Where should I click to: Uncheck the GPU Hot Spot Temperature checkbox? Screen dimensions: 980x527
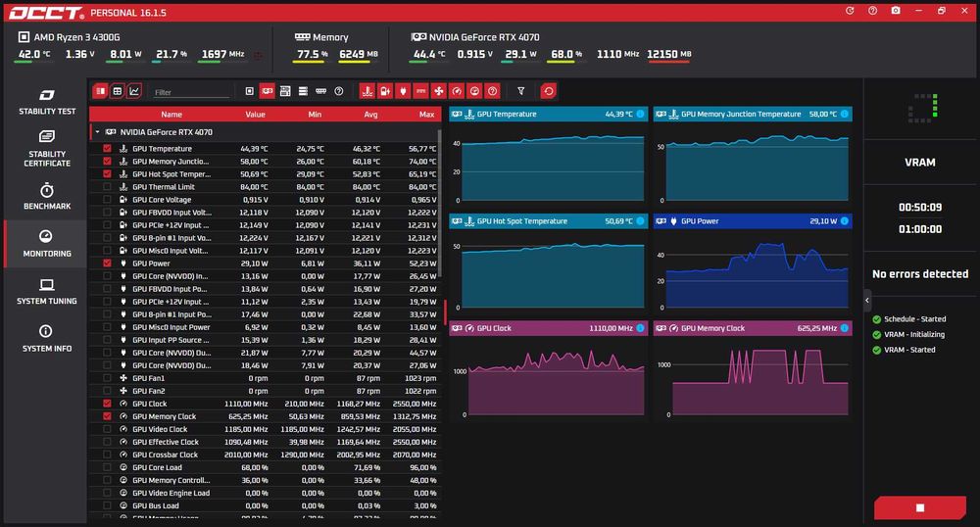(107, 173)
